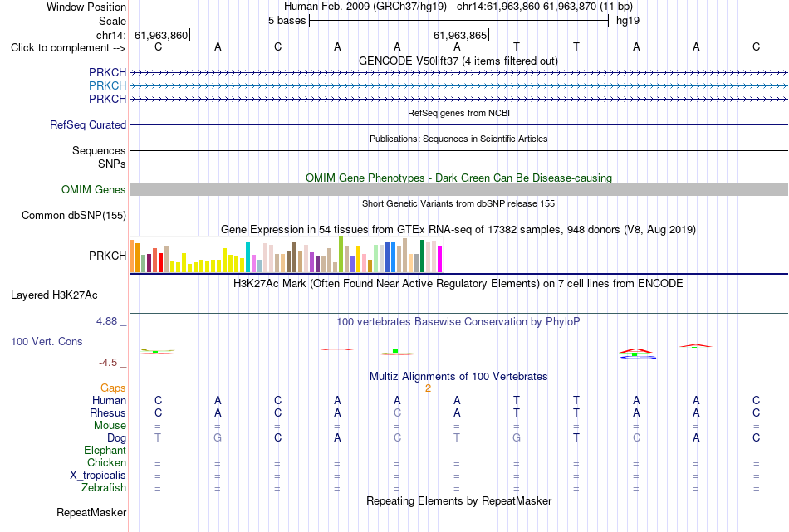Viewport: 789px width, 532px height.
Task: Select the Window Position track label
Action: pos(86,7)
